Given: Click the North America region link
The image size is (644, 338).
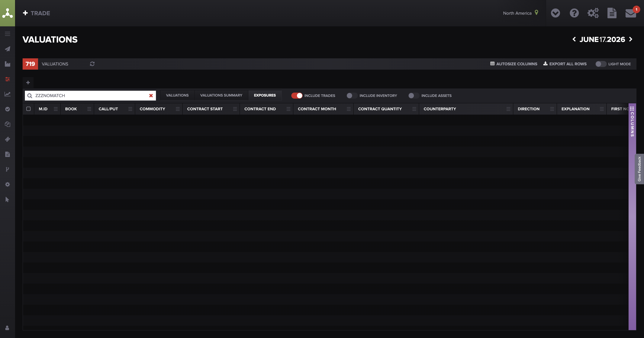Looking at the screenshot, I should click(517, 13).
